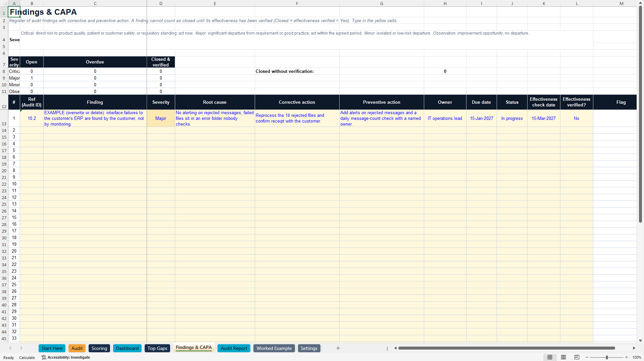Switch to Worked Example sheet

coord(274,348)
